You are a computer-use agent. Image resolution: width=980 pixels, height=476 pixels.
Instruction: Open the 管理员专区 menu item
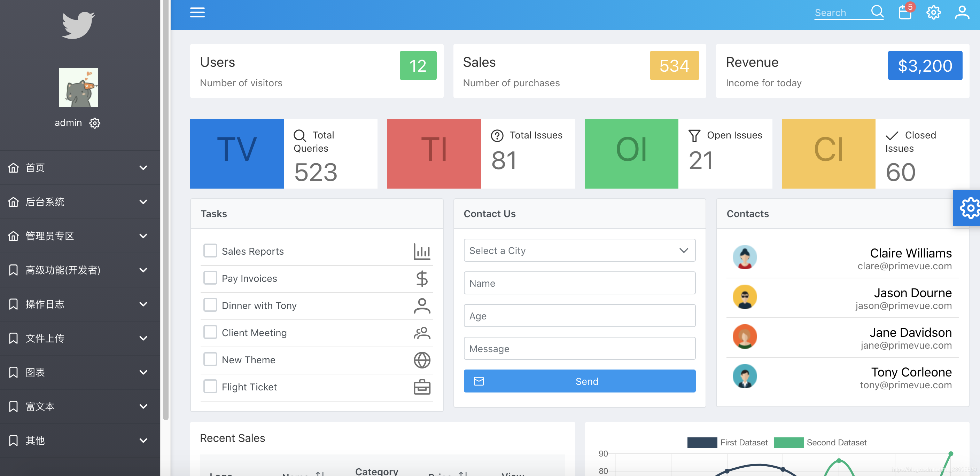click(x=80, y=236)
